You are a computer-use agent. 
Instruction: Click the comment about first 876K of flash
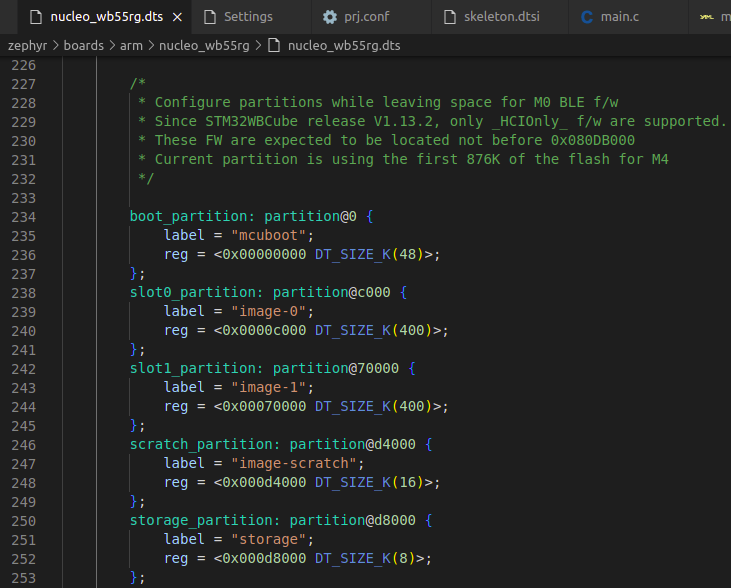pos(403,160)
